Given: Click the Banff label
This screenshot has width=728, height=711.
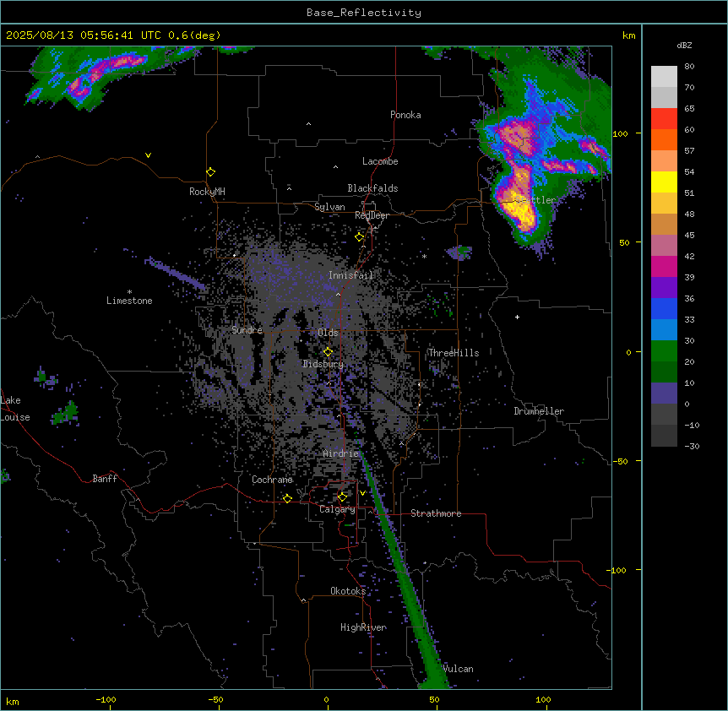Looking at the screenshot, I should [x=105, y=479].
